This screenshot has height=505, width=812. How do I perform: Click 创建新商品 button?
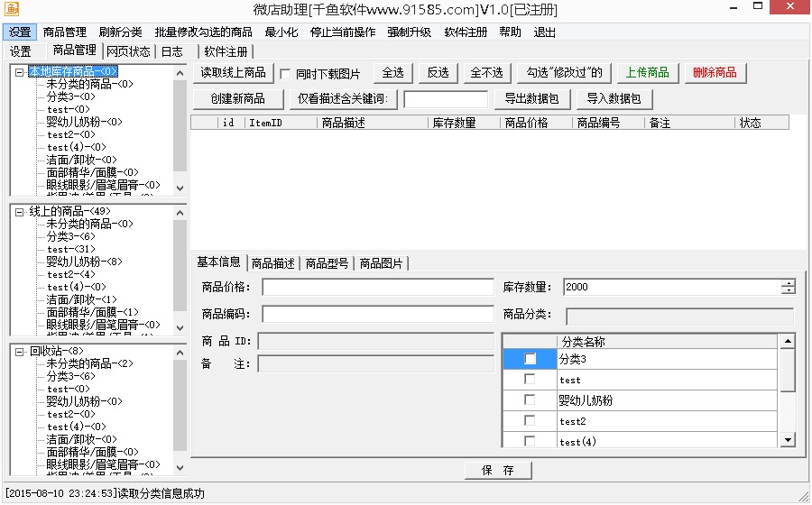[238, 99]
